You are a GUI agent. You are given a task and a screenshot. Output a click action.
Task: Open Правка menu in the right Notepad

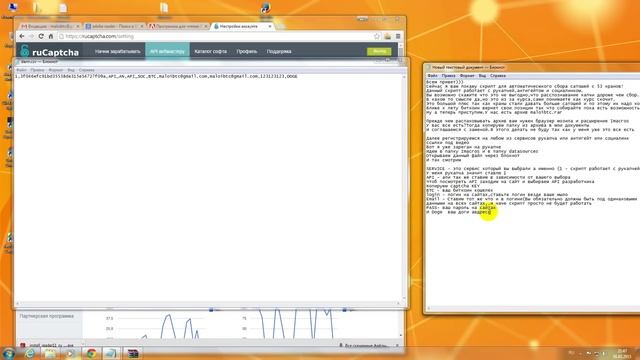pyautogui.click(x=448, y=76)
